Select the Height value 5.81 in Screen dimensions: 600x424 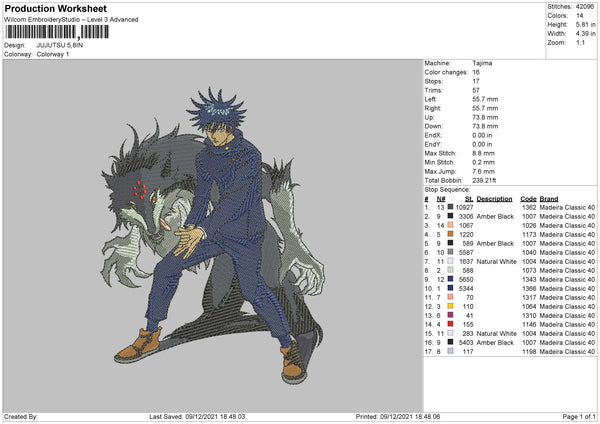point(585,24)
